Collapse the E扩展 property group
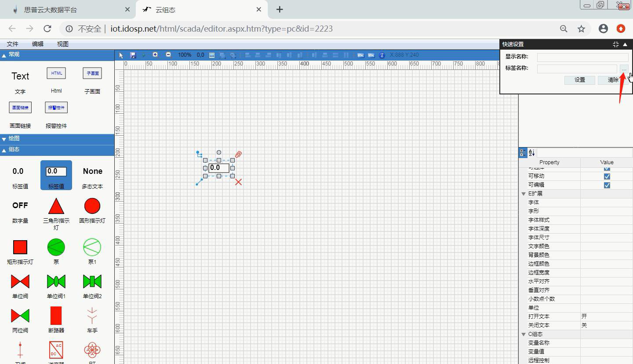 tap(524, 194)
